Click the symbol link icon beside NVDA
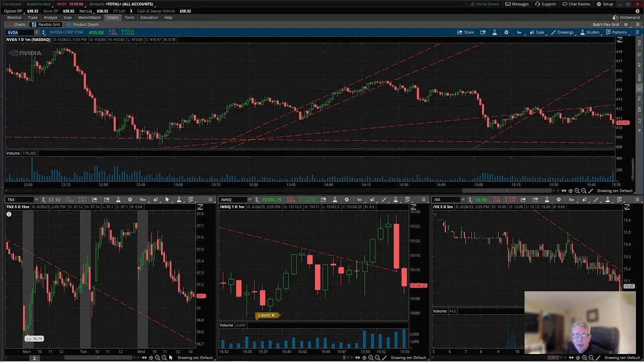Image resolution: width=644 pixels, height=362 pixels. [43, 32]
